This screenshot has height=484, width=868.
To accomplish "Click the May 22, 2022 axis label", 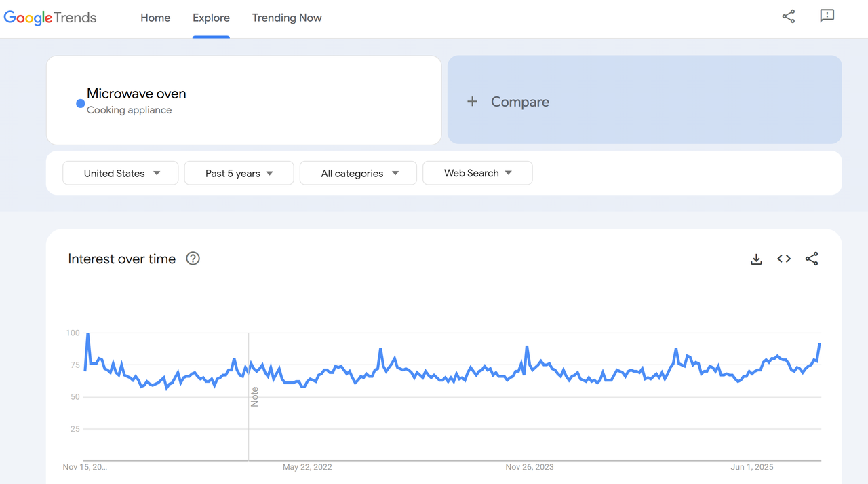I will click(x=307, y=467).
